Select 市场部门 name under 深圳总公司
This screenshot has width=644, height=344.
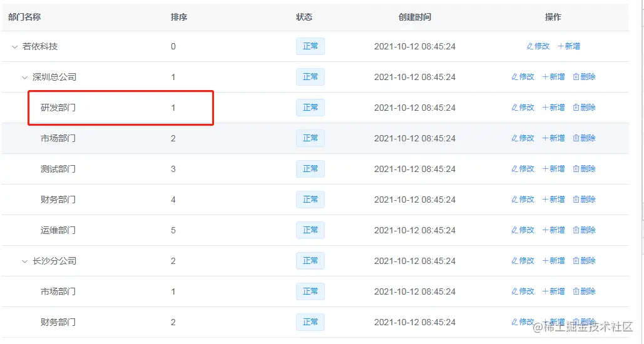(x=58, y=138)
